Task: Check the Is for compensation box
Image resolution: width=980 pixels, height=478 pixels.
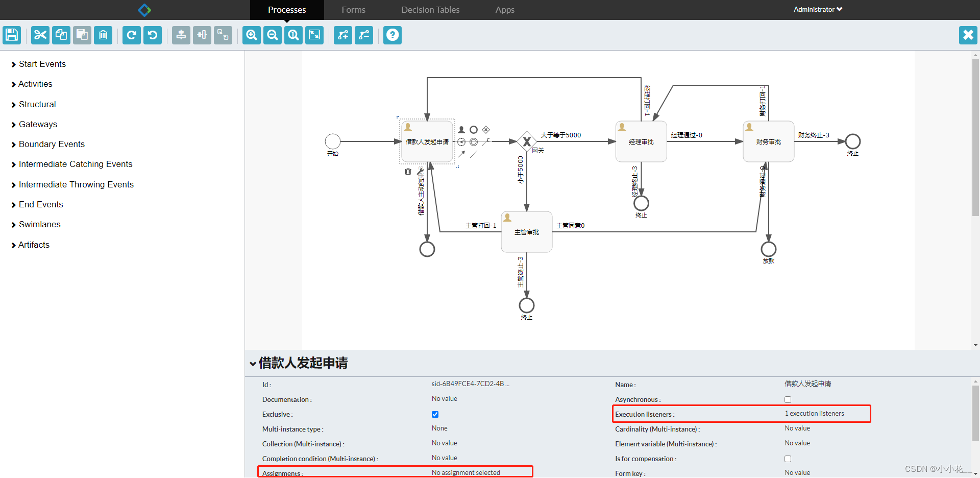Action: click(788, 459)
